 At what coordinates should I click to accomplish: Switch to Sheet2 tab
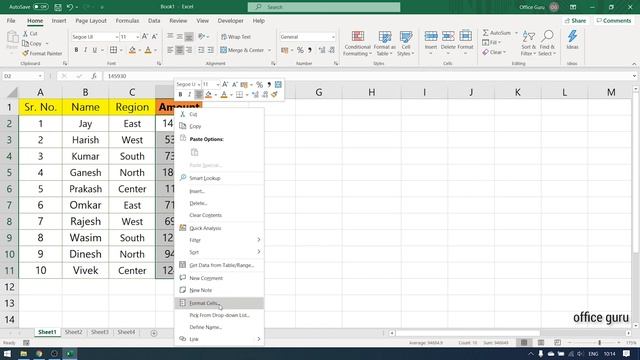(73, 332)
